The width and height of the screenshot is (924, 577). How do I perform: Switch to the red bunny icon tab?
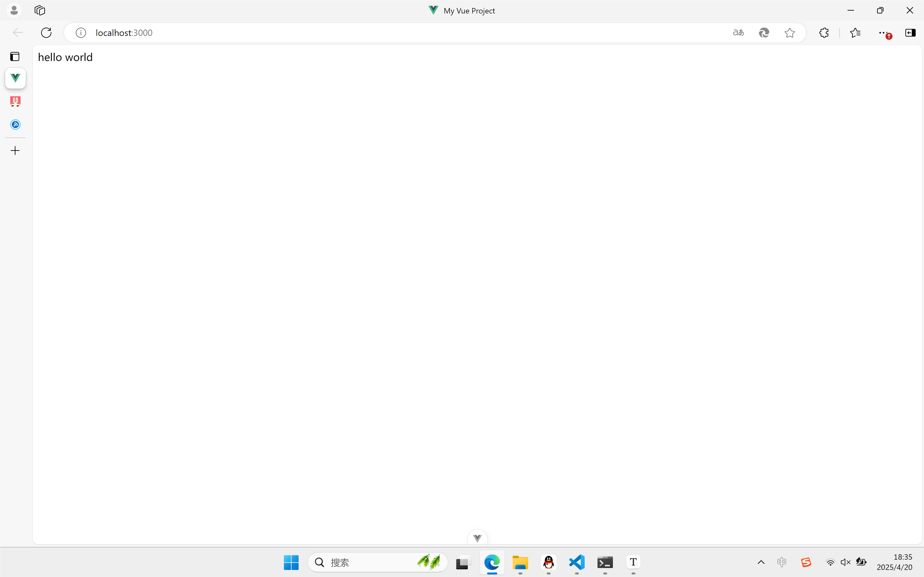click(15, 101)
